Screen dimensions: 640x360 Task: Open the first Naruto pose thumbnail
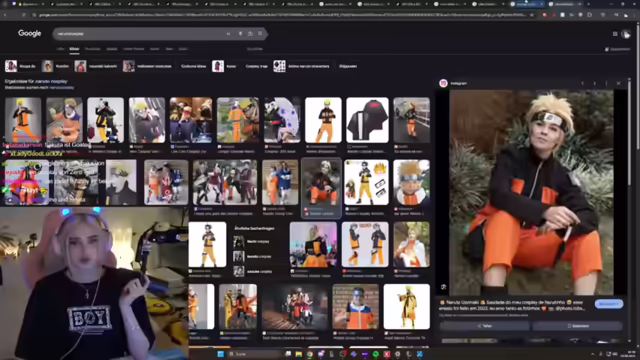(x=23, y=120)
